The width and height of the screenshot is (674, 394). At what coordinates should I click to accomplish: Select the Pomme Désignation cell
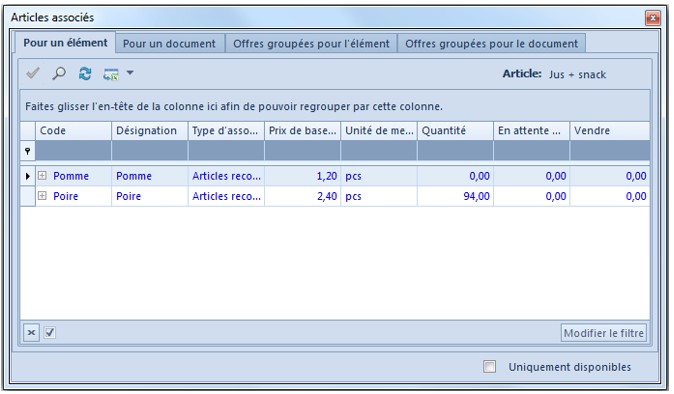150,176
